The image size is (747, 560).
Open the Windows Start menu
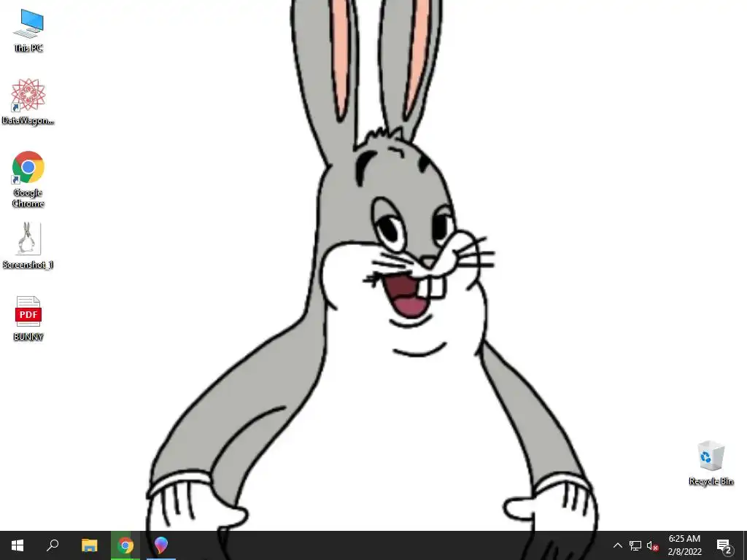[x=18, y=545]
